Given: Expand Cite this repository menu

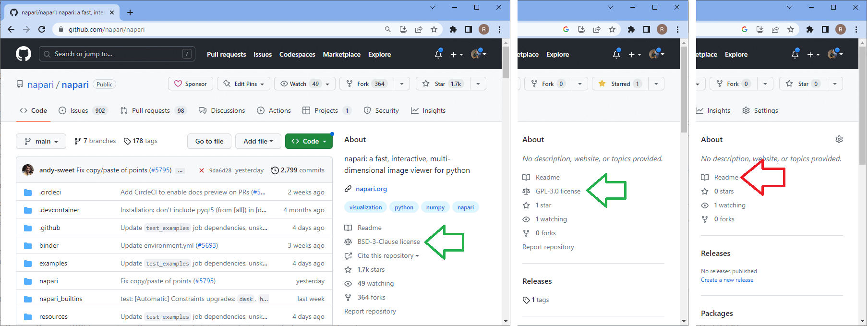Looking at the screenshot, I should tap(388, 255).
